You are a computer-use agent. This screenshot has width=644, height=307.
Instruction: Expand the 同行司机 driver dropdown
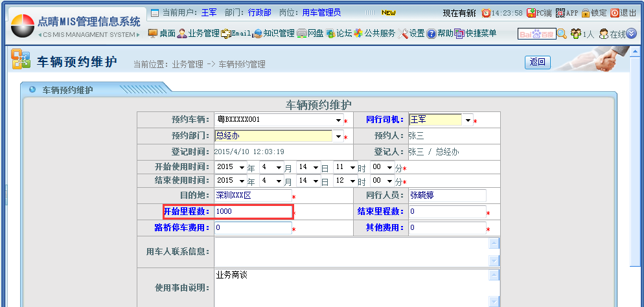468,120
